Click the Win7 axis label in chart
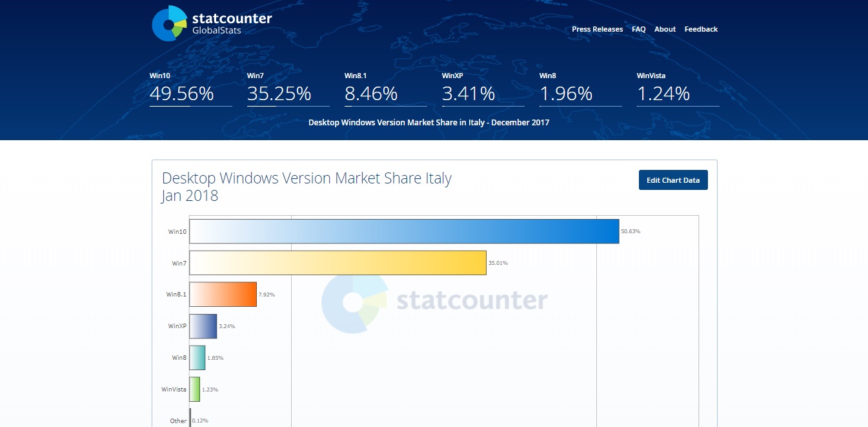 179,263
